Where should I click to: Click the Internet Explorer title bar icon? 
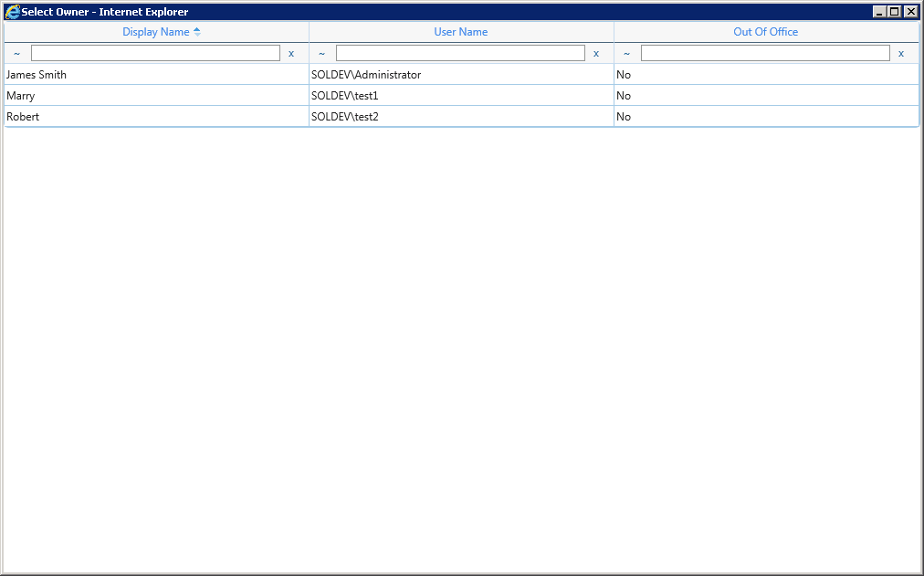click(x=13, y=12)
